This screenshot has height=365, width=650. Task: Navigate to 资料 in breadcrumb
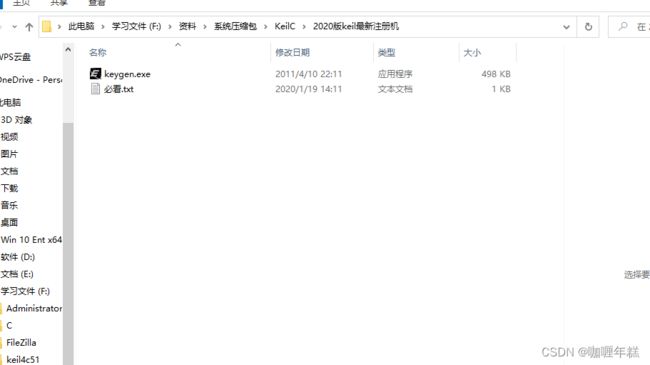[187, 27]
